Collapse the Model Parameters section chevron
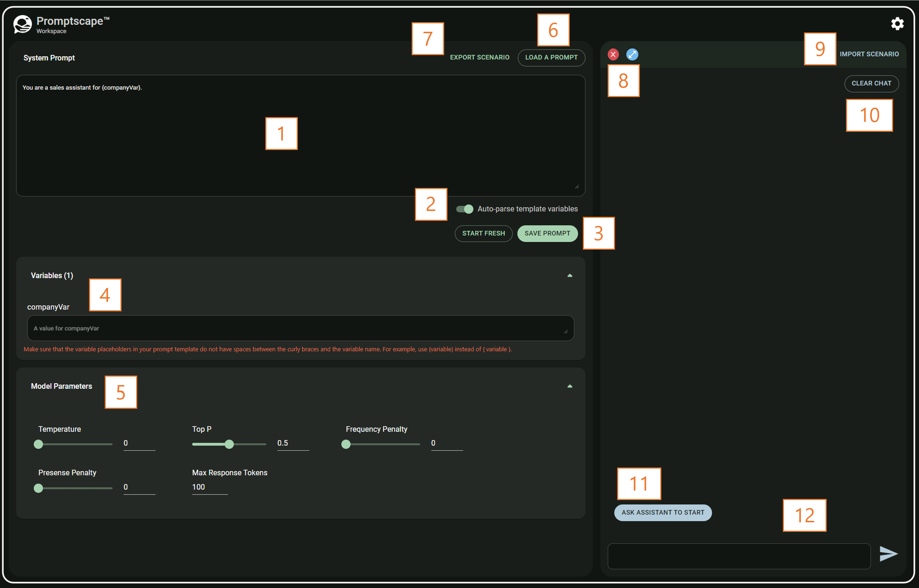The width and height of the screenshot is (919, 588). (570, 387)
